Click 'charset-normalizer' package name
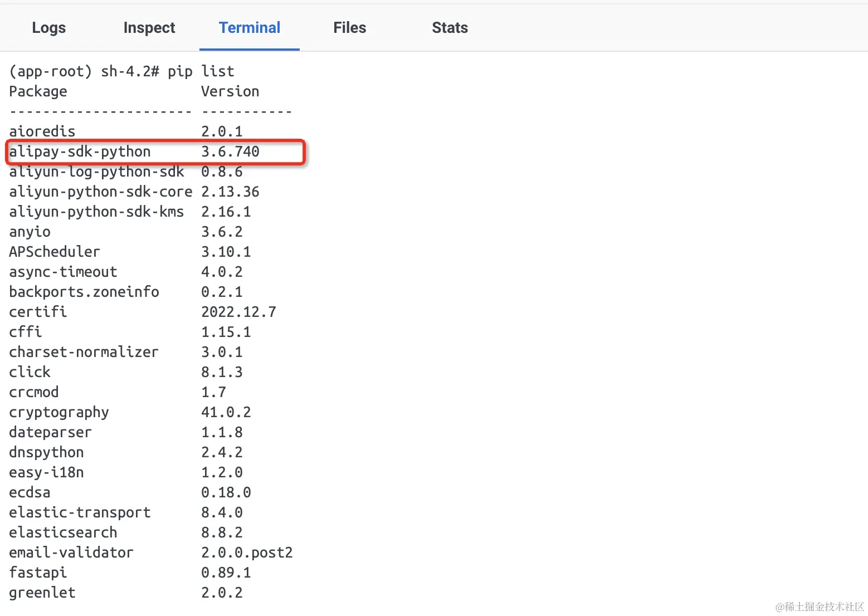 (x=84, y=352)
